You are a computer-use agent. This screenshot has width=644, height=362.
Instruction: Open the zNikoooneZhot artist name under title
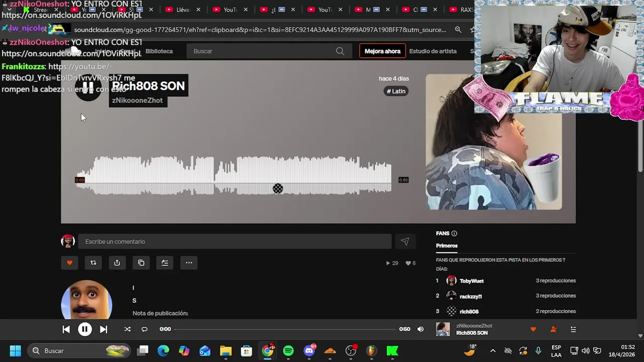pos(137,101)
